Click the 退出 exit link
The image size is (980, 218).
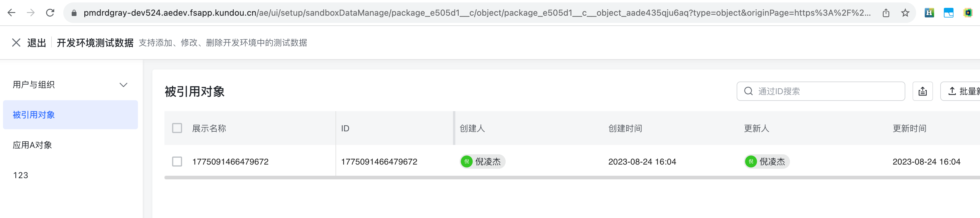tap(36, 43)
